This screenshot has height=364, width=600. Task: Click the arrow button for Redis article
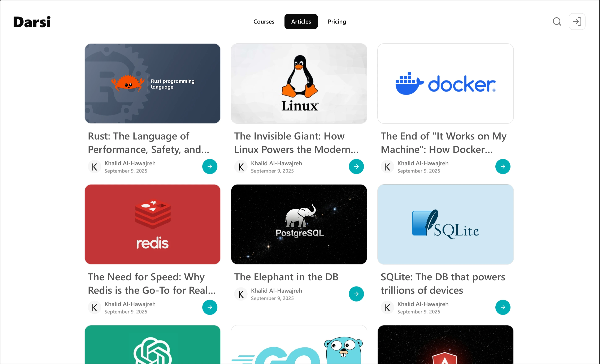(x=210, y=307)
